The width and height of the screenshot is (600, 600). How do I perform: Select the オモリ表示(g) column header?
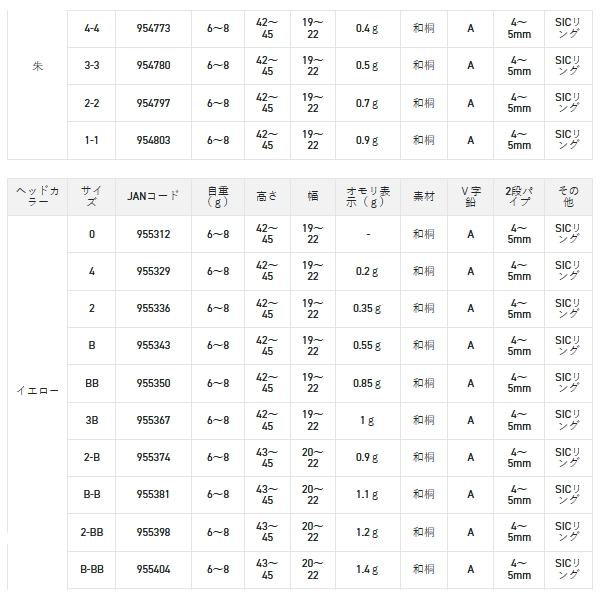coord(367,196)
